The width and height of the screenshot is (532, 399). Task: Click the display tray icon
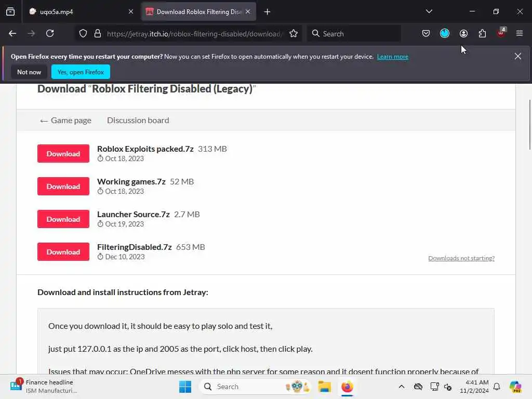point(434,387)
